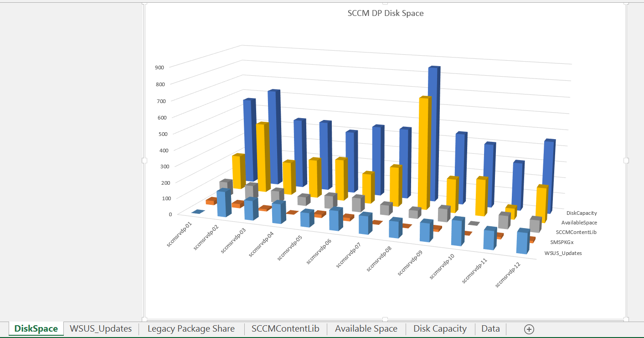Open the Legacy Package Share sheet tab
Viewport: 644px width, 338px height.
pos(191,329)
